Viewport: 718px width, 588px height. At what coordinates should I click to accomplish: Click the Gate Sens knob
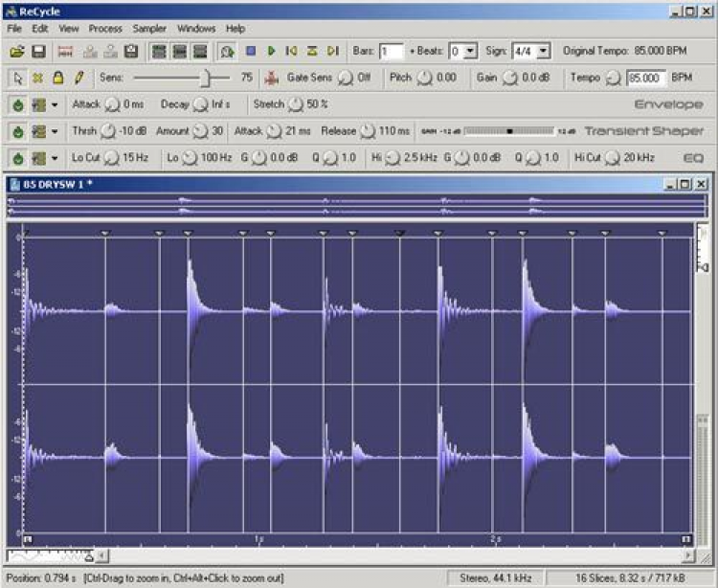point(347,77)
